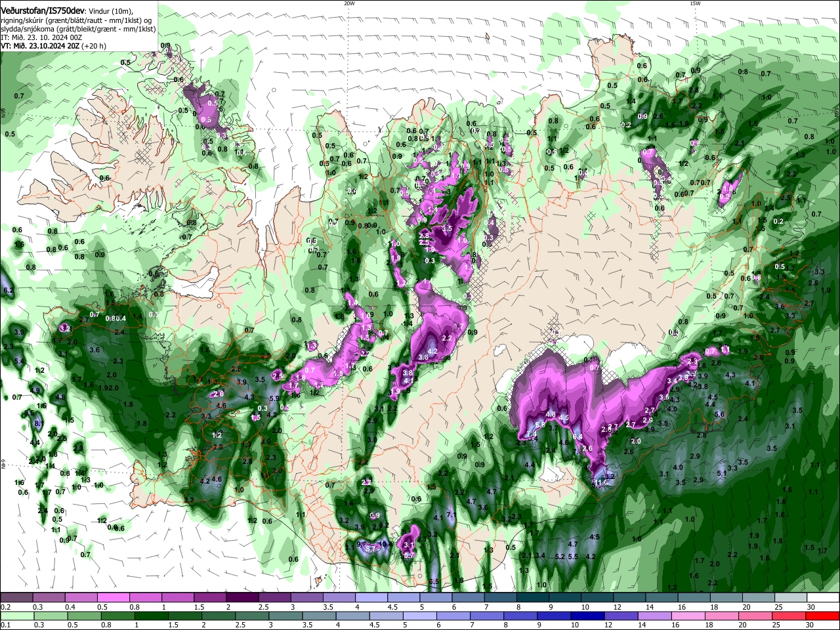Click the deep navy swatch between 10 and 12 in the bottom legend row

pyautogui.click(x=587, y=616)
